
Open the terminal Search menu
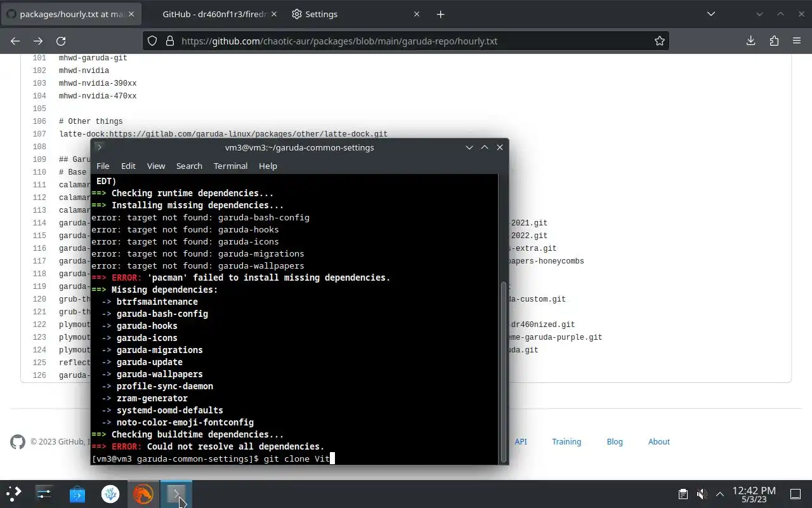pyautogui.click(x=189, y=166)
